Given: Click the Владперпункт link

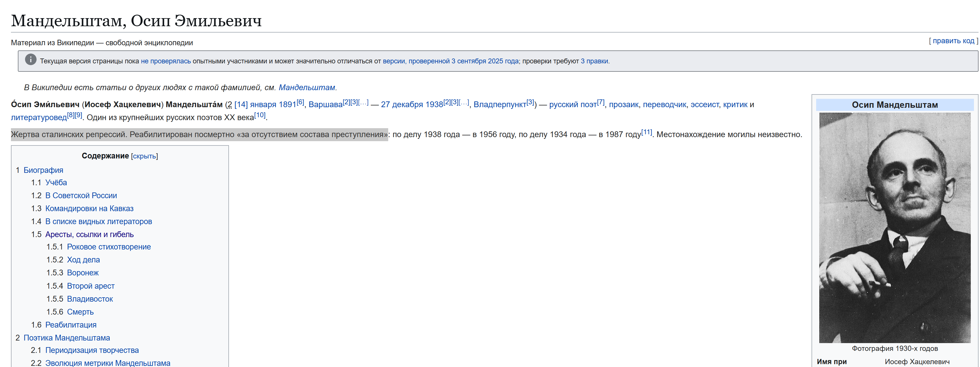Looking at the screenshot, I should click(500, 105).
